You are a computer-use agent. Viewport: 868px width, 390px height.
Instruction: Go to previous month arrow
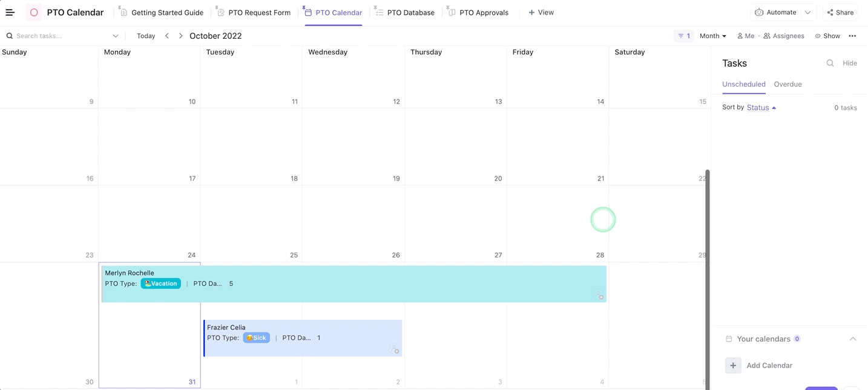tap(167, 36)
